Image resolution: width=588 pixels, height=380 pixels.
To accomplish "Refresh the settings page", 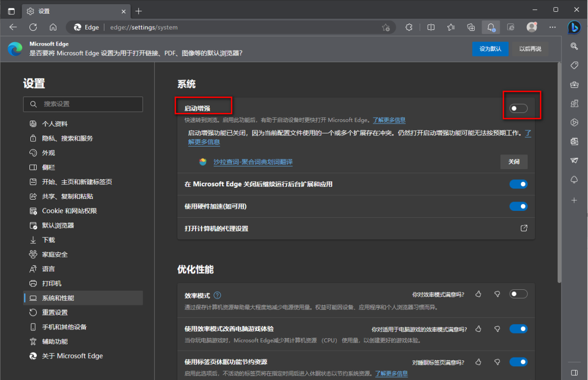I will pos(33,27).
